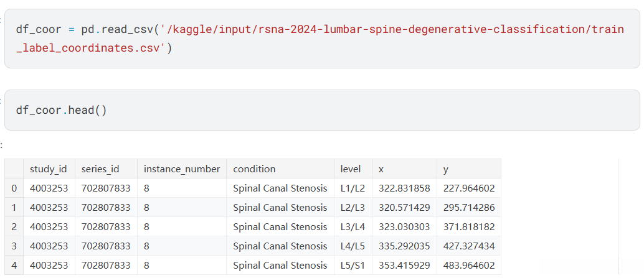Click the x value 335.292035

404,246
